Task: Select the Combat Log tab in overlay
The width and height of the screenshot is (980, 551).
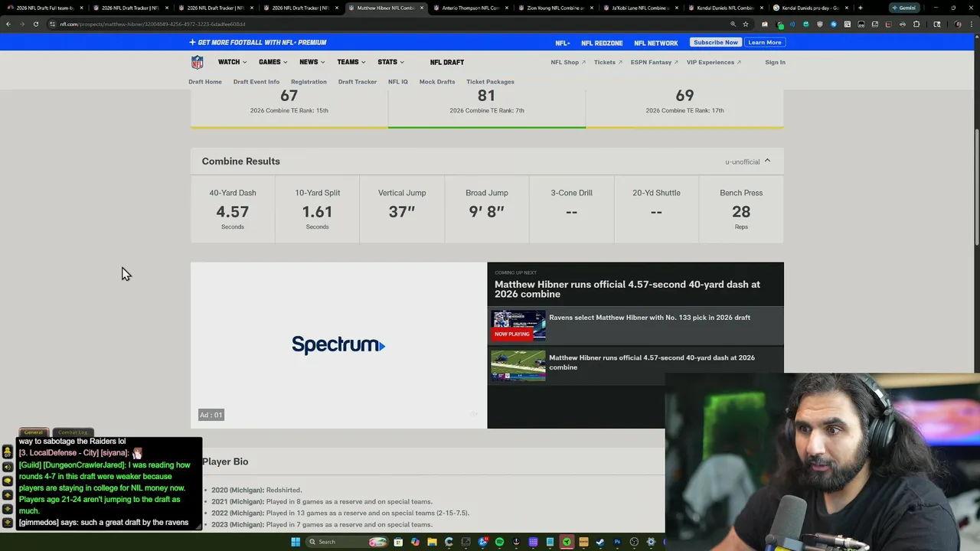Action: 73,432
